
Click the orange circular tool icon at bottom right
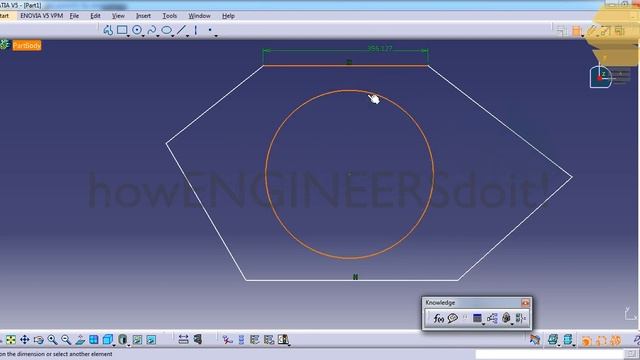(x=587, y=340)
